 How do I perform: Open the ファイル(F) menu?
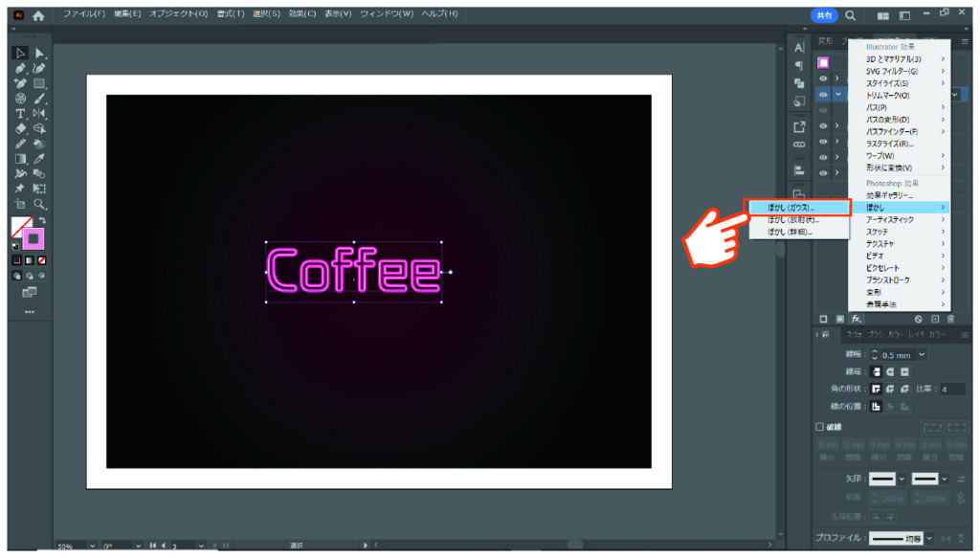84,13
